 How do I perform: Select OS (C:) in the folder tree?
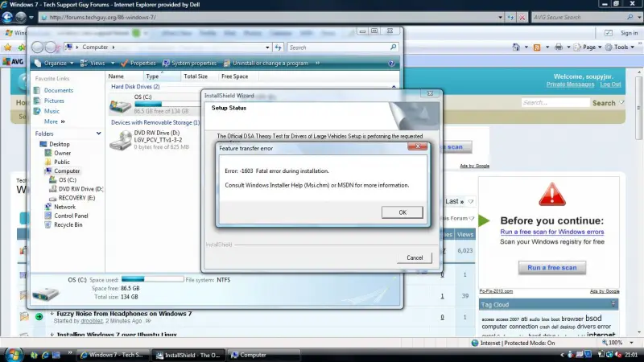coord(67,179)
